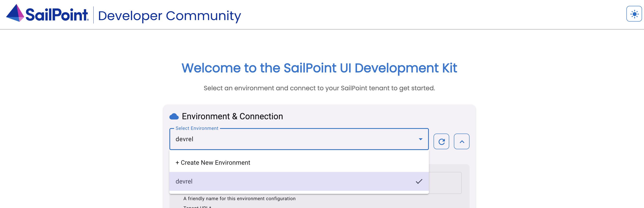644x208 pixels.
Task: Click the refresh environments icon button
Action: [x=441, y=142]
